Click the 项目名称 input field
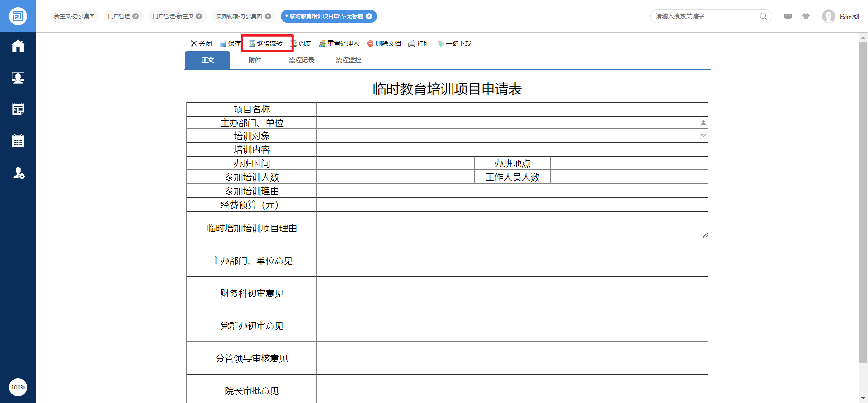This screenshot has height=403, width=868. 512,109
